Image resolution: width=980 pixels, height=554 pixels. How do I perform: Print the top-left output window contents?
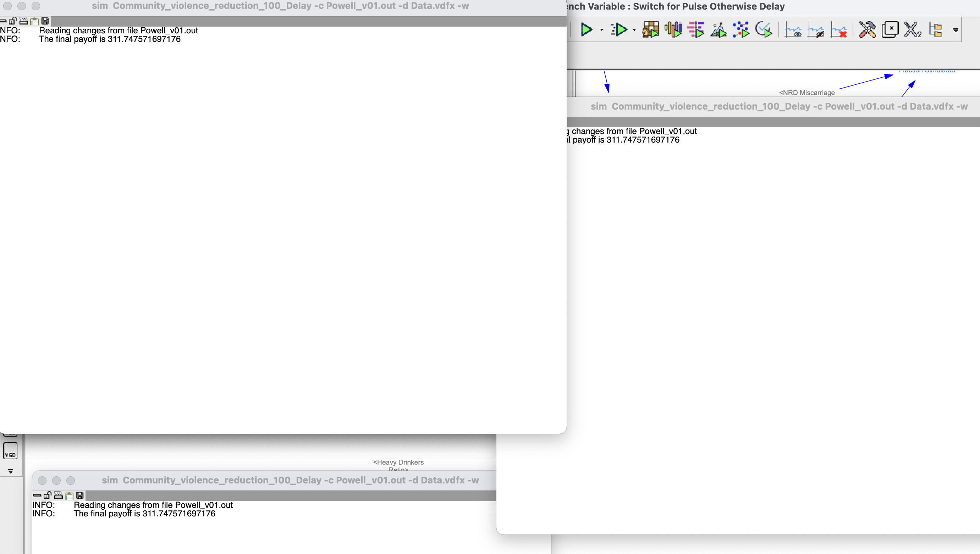tap(24, 21)
